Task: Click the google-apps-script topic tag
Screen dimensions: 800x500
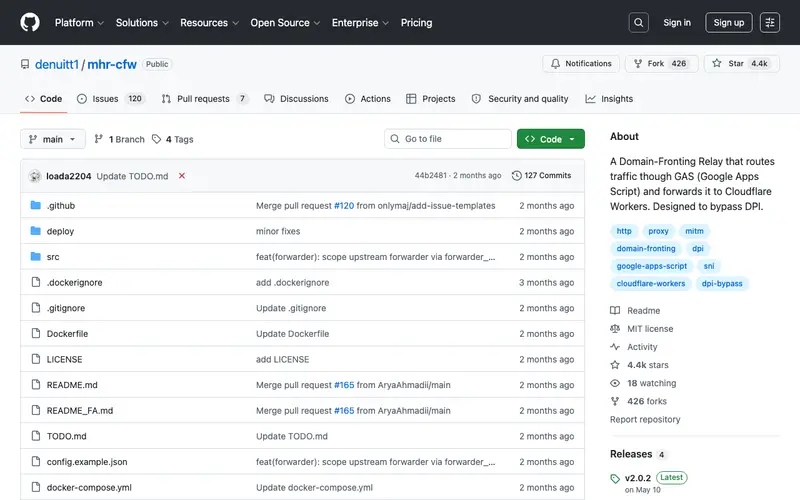Action: tap(652, 266)
